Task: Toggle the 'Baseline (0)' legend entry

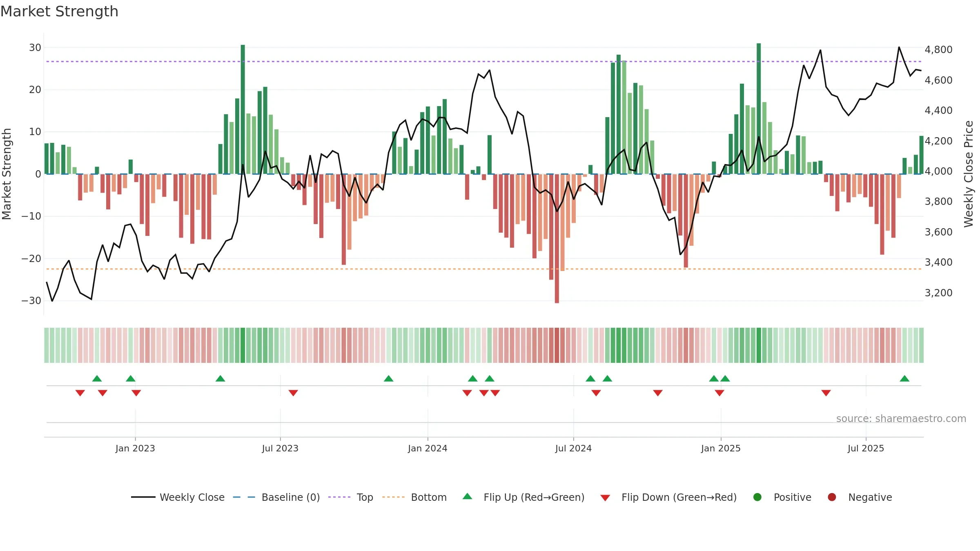Action: click(x=291, y=497)
